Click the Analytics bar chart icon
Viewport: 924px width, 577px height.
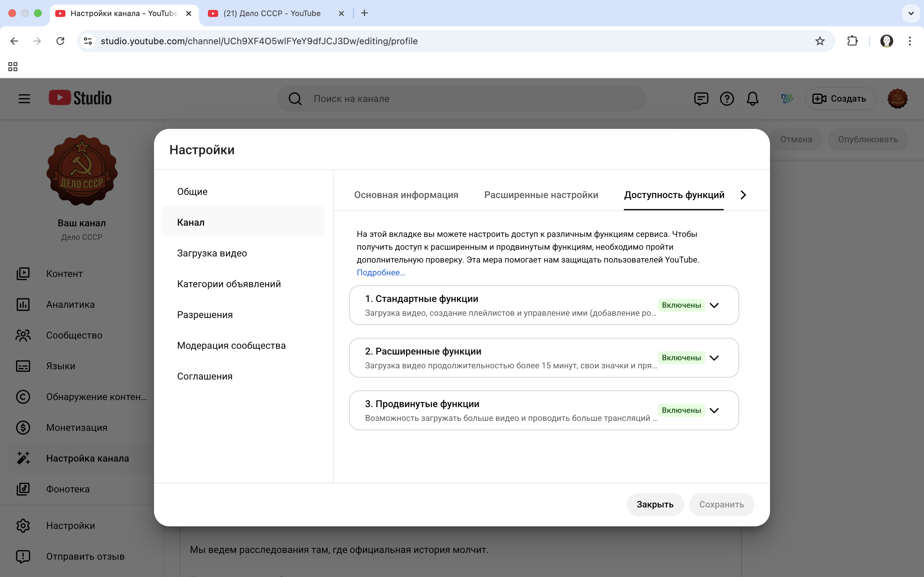pyautogui.click(x=23, y=305)
